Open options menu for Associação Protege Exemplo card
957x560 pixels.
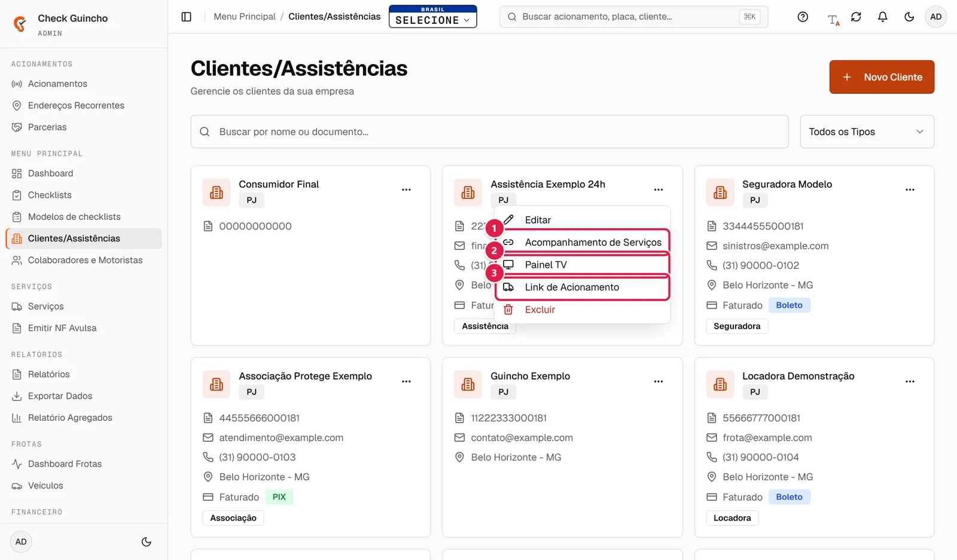[x=406, y=381]
